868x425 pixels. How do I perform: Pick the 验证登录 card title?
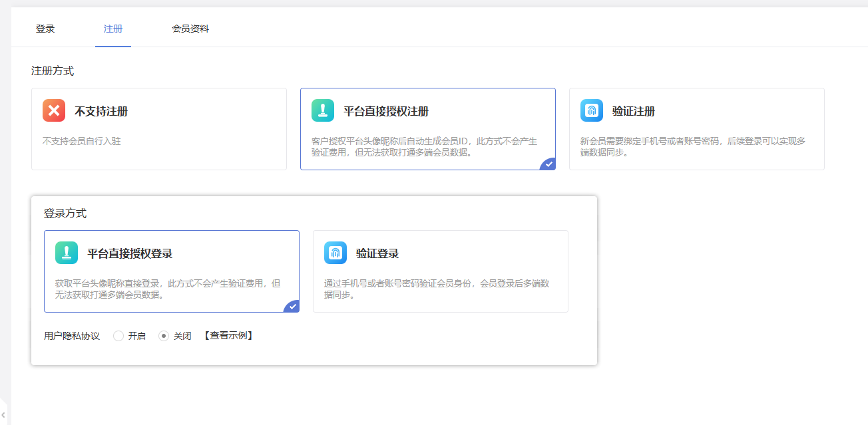377,253
